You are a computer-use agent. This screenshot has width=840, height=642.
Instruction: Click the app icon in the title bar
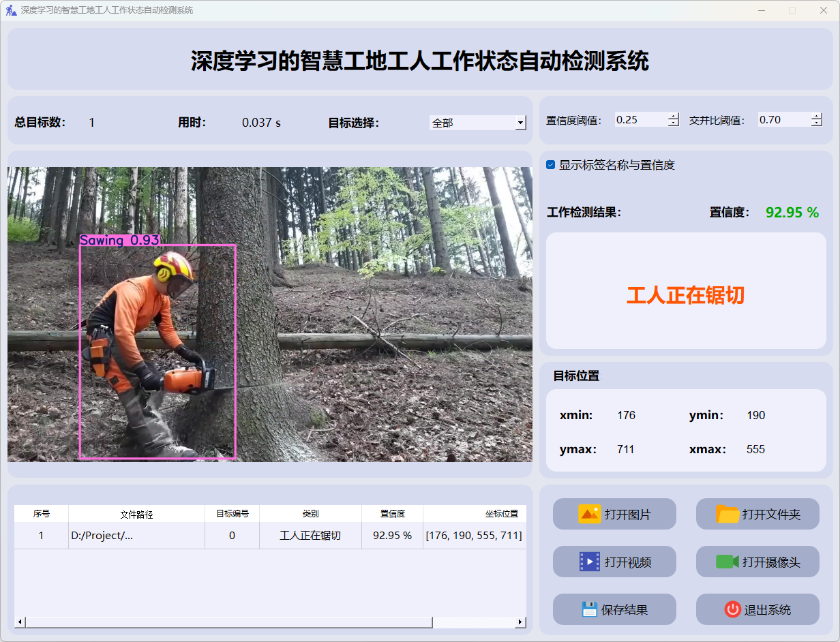coord(11,10)
